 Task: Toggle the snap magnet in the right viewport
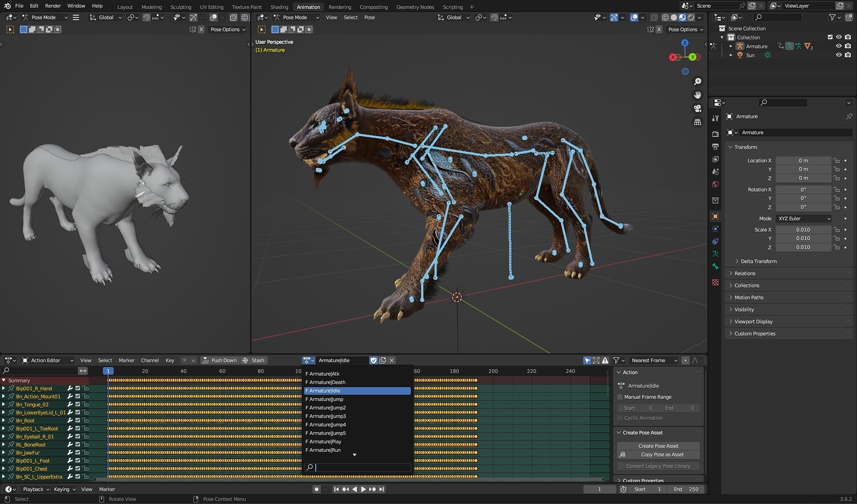pyautogui.click(x=494, y=18)
